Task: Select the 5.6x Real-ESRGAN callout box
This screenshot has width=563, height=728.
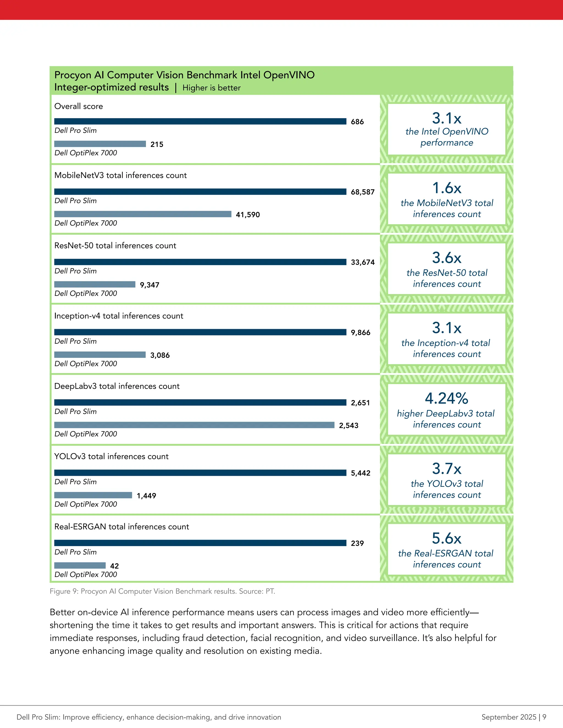Action: click(447, 549)
